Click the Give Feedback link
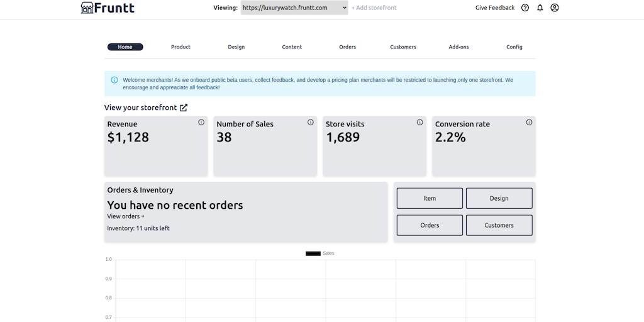Image resolution: width=644 pixels, height=322 pixels. 494,8
